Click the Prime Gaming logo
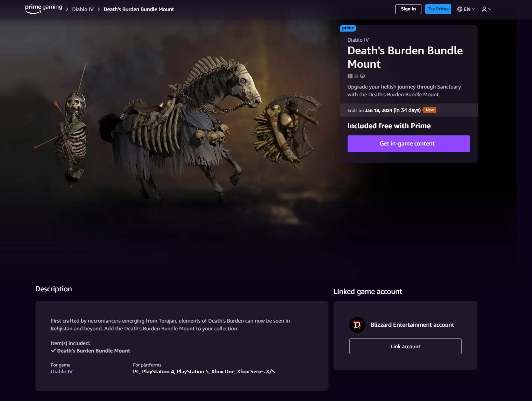This screenshot has width=532, height=401. pos(43,9)
